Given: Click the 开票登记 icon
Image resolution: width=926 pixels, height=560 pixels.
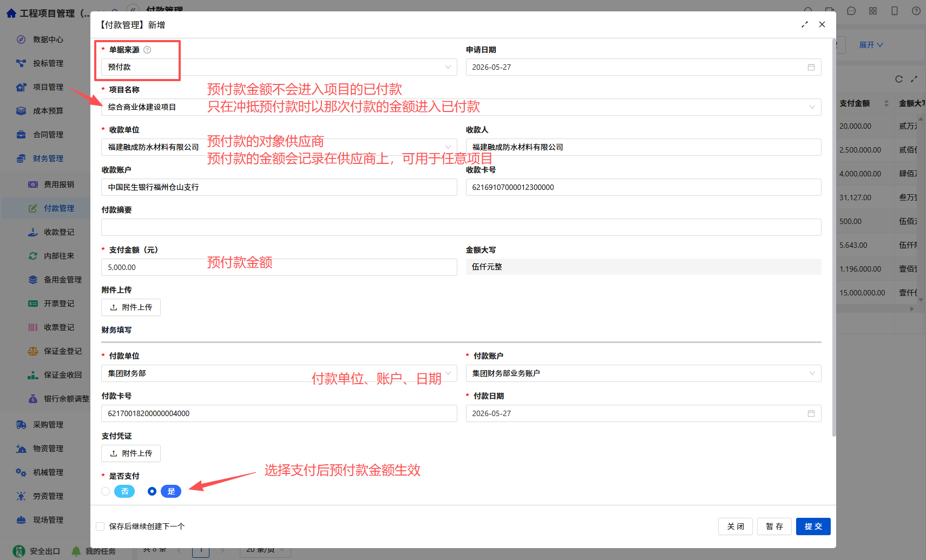Looking at the screenshot, I should coord(33,304).
